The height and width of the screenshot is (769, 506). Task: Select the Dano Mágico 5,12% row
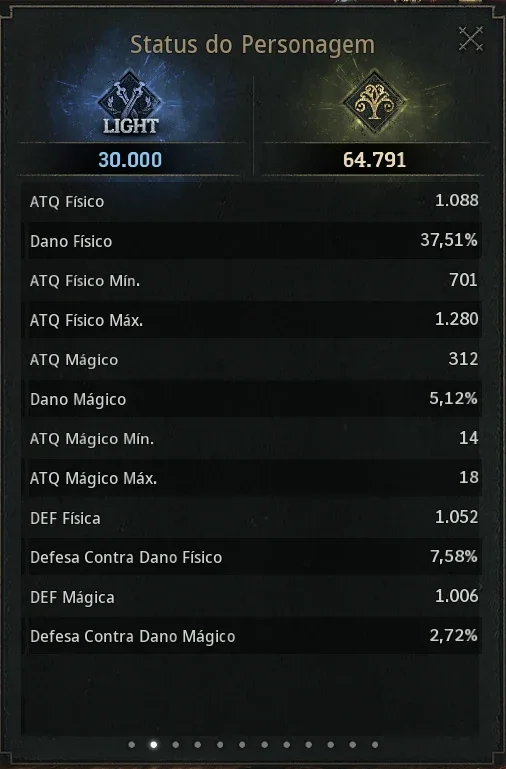pos(253,399)
